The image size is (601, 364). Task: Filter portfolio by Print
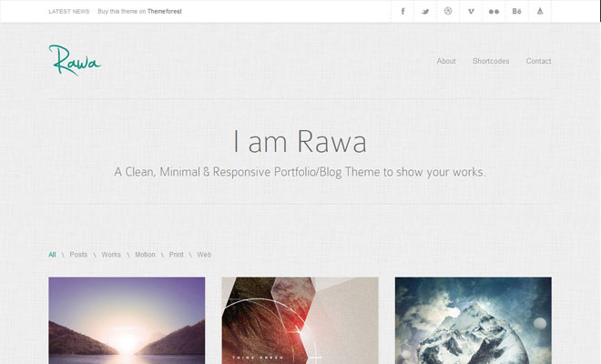click(x=177, y=255)
